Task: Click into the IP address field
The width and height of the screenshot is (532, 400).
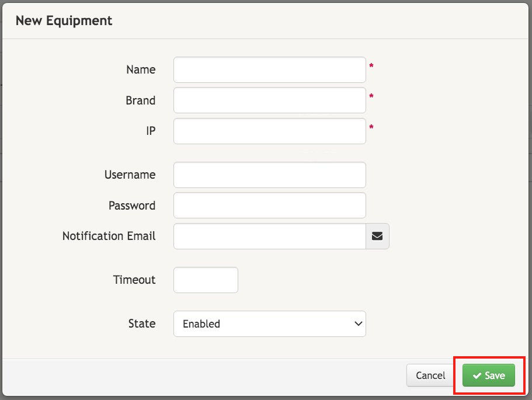Action: tap(269, 131)
